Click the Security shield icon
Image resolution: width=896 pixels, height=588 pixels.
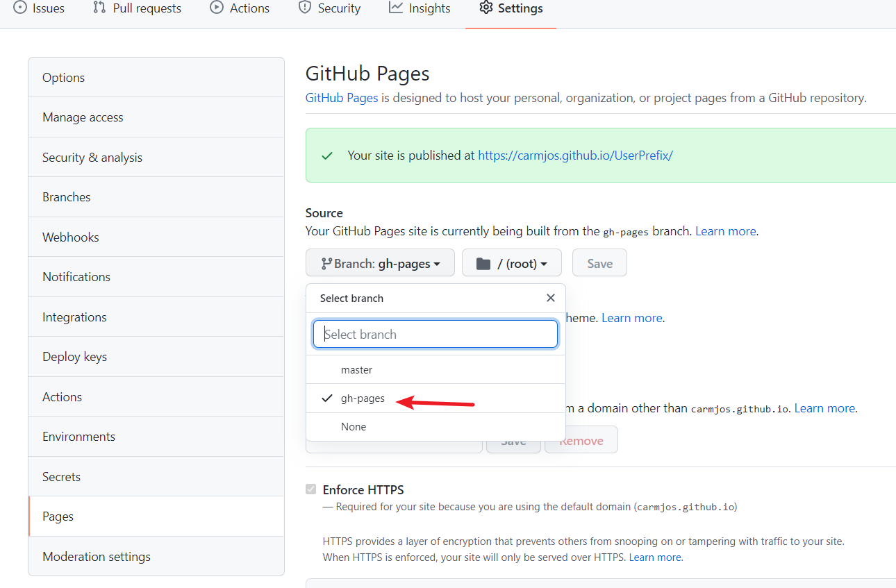pos(304,8)
